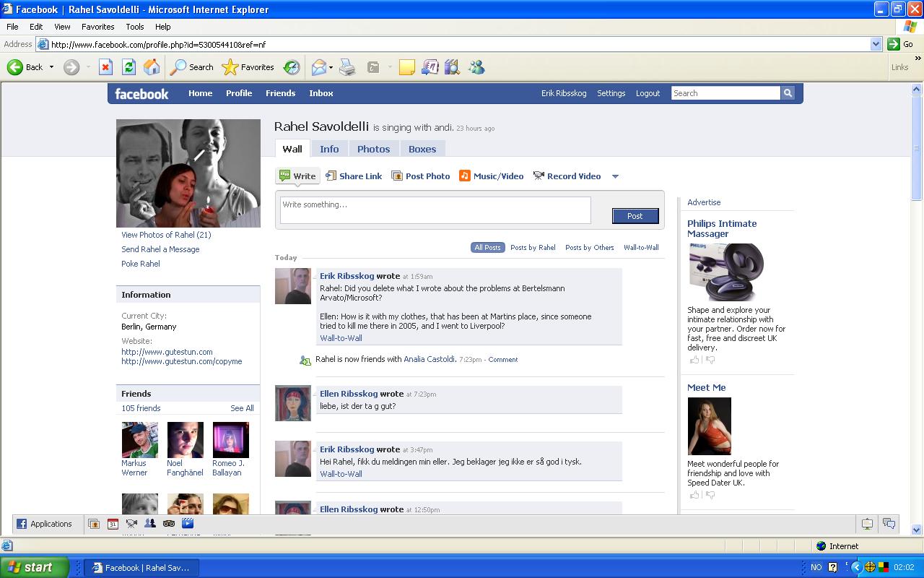Viewport: 924px width, 578px height.
Task: Open the File menu
Action: pyautogui.click(x=12, y=27)
